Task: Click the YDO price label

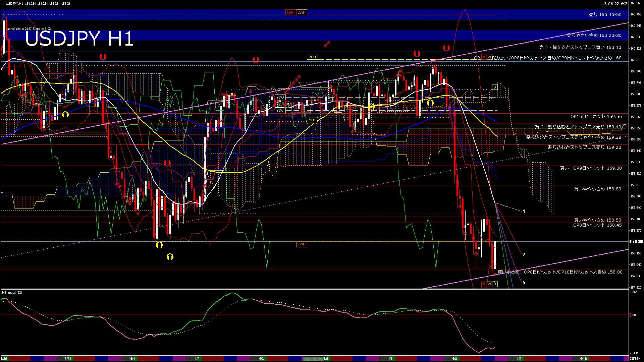Action: pyautogui.click(x=280, y=98)
